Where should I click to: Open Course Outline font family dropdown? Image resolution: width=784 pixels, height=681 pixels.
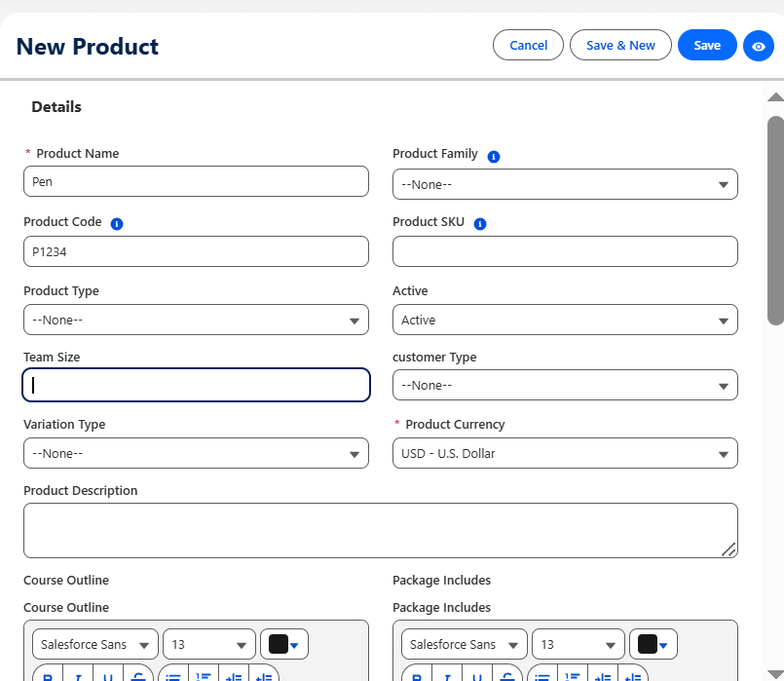coord(95,645)
